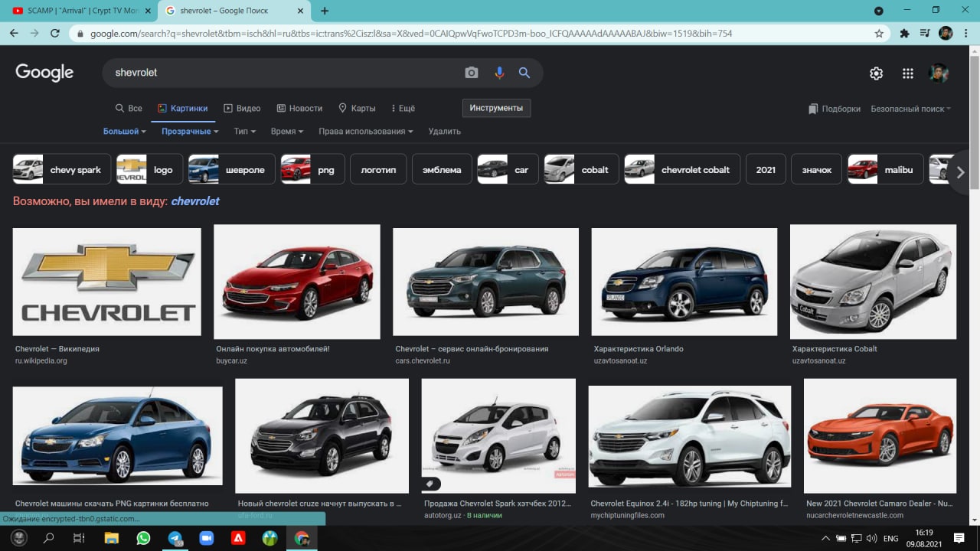Open Zoom from the taskbar
The height and width of the screenshot is (551, 980).
point(206,538)
